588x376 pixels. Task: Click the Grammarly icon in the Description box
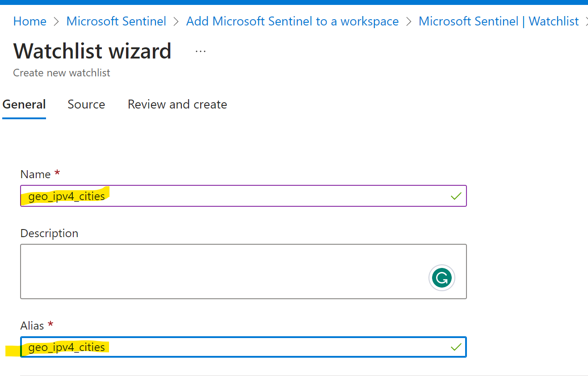coord(441,278)
